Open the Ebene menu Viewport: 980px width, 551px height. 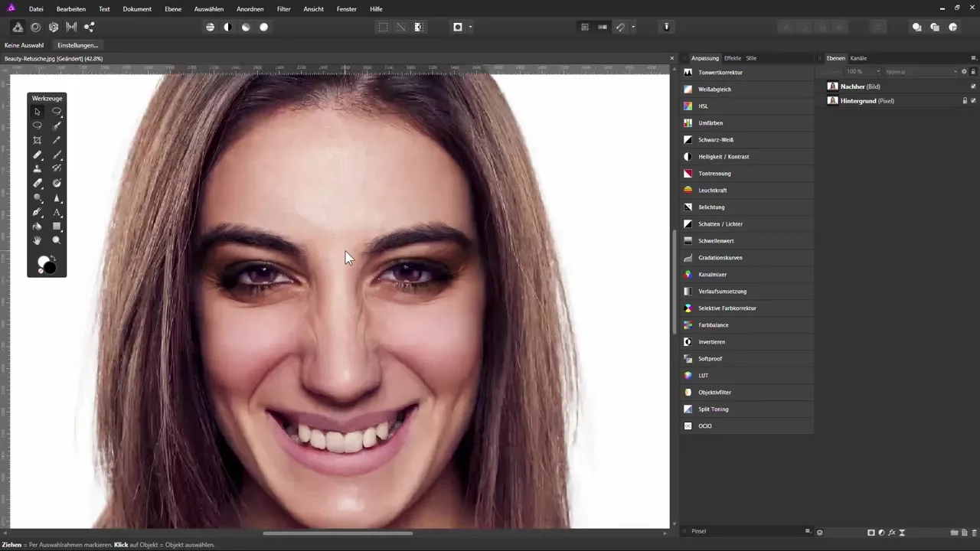click(173, 9)
